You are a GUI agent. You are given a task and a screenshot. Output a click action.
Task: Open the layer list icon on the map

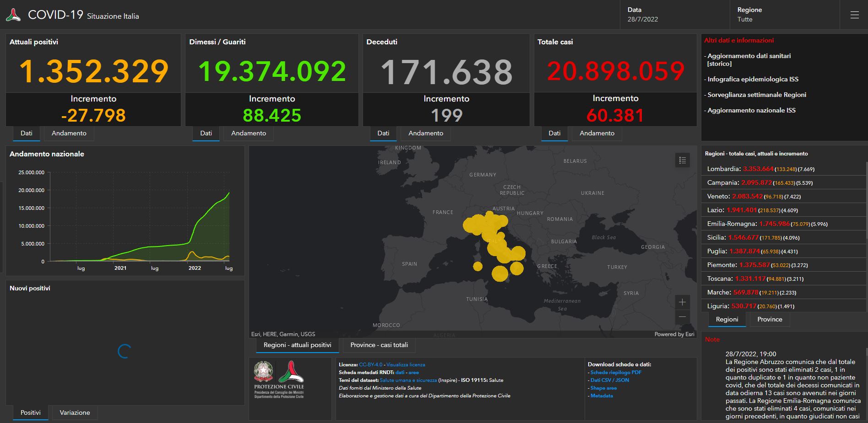click(682, 161)
